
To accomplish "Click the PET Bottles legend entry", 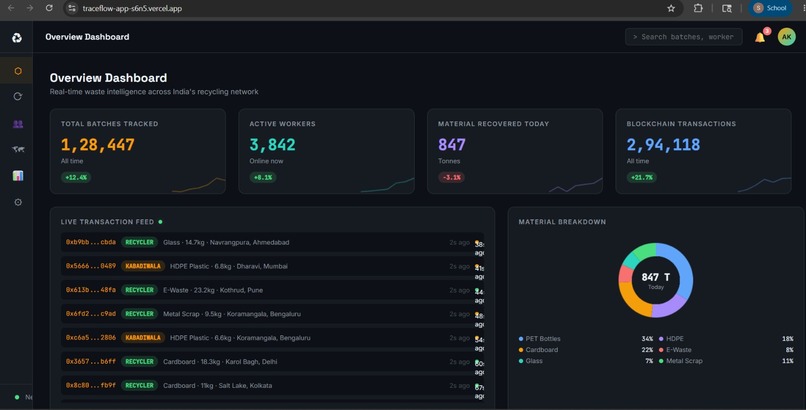I will [x=539, y=339].
